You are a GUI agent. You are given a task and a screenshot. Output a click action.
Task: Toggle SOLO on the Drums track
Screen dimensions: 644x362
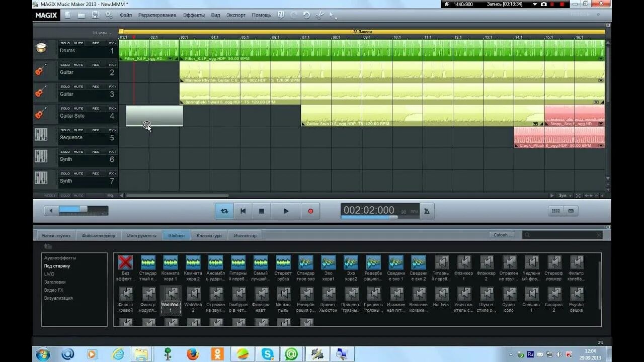tap(65, 43)
